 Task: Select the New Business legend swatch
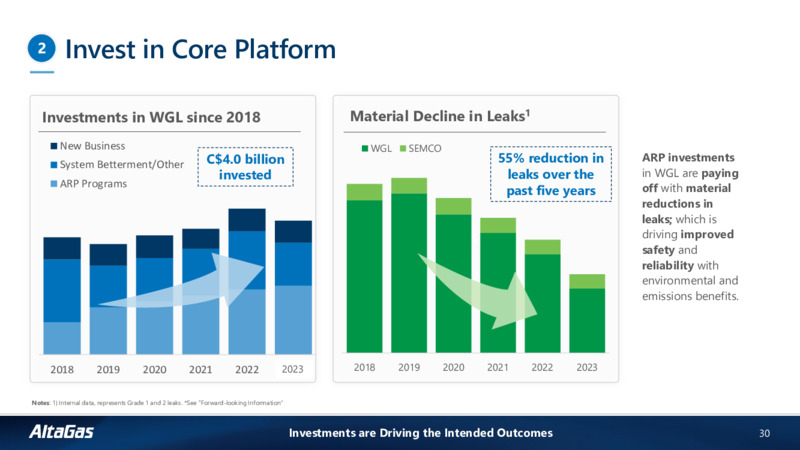(54, 146)
